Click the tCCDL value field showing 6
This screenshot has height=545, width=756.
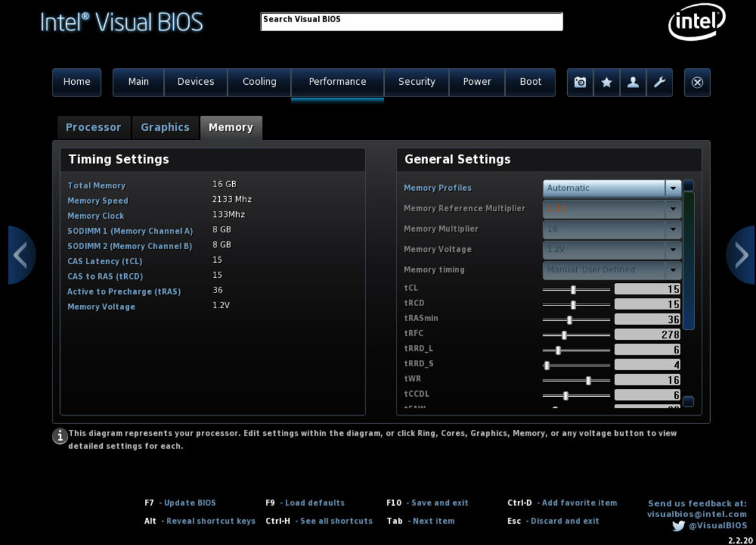pos(647,395)
